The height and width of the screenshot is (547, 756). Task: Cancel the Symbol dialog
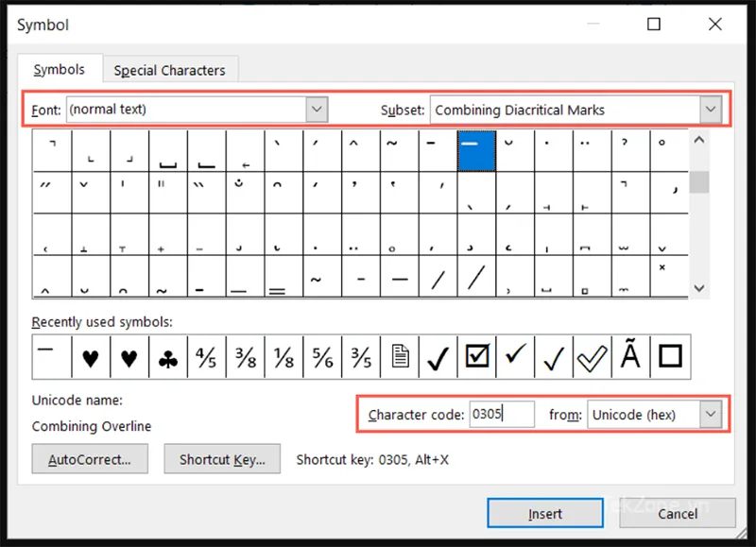pyautogui.click(x=678, y=513)
